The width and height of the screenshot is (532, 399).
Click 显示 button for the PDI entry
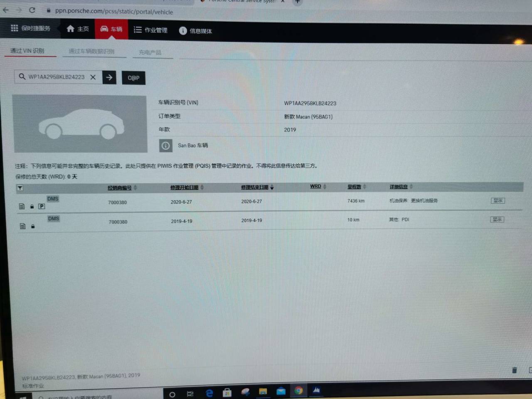[x=497, y=219]
